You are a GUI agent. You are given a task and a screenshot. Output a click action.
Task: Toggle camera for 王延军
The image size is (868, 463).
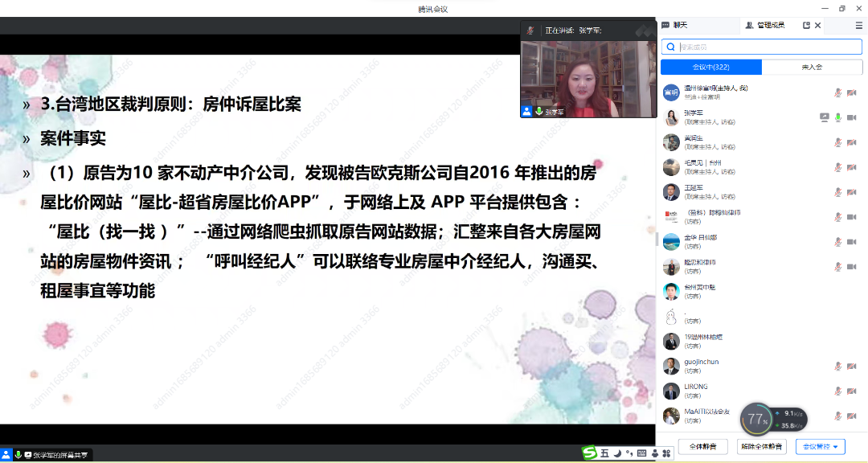click(x=851, y=192)
